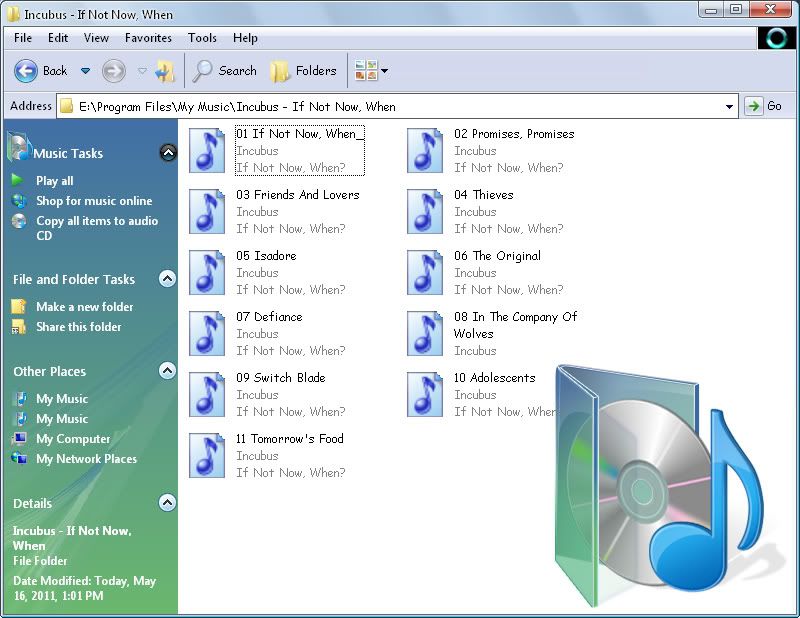Collapse the File and Folder Tasks section
This screenshot has height=618, width=800.
[x=167, y=279]
